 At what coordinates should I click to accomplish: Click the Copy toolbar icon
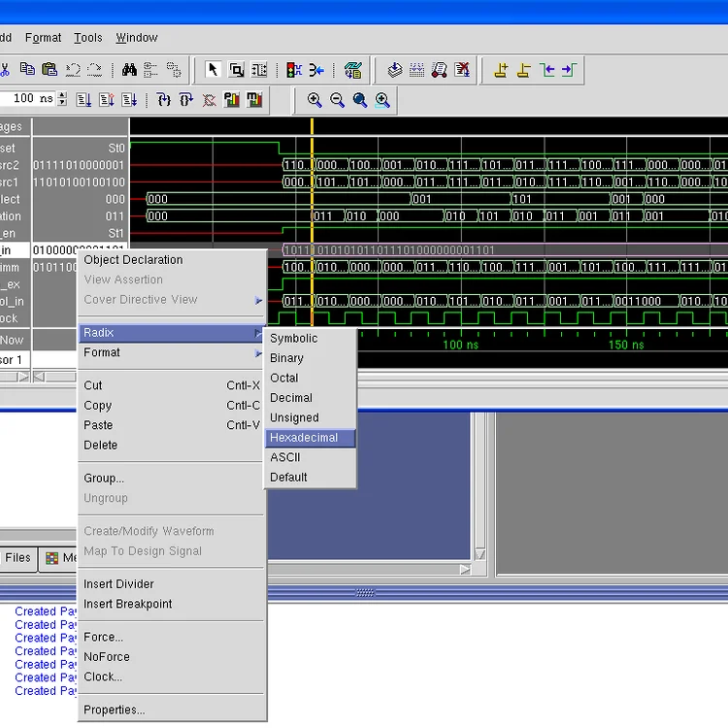point(27,70)
